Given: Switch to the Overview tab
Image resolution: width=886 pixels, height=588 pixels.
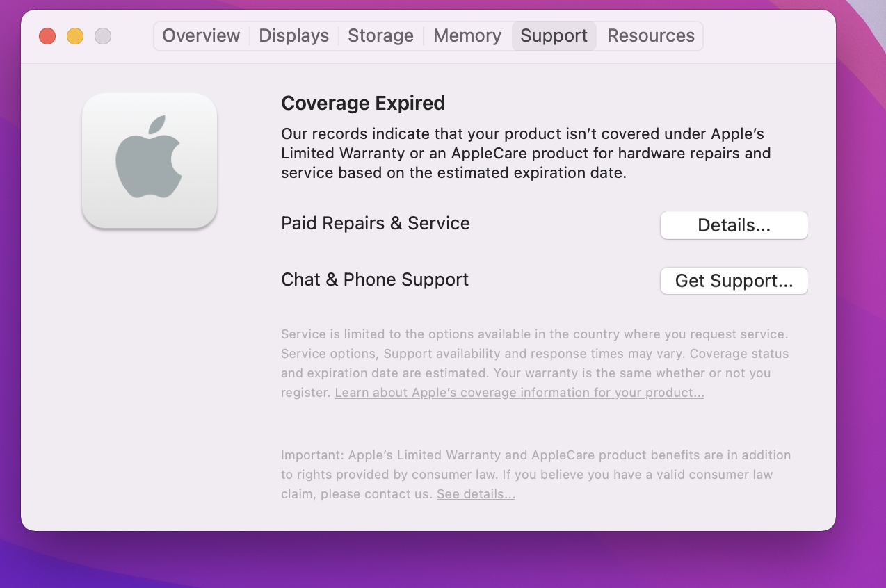Looking at the screenshot, I should click(x=201, y=36).
